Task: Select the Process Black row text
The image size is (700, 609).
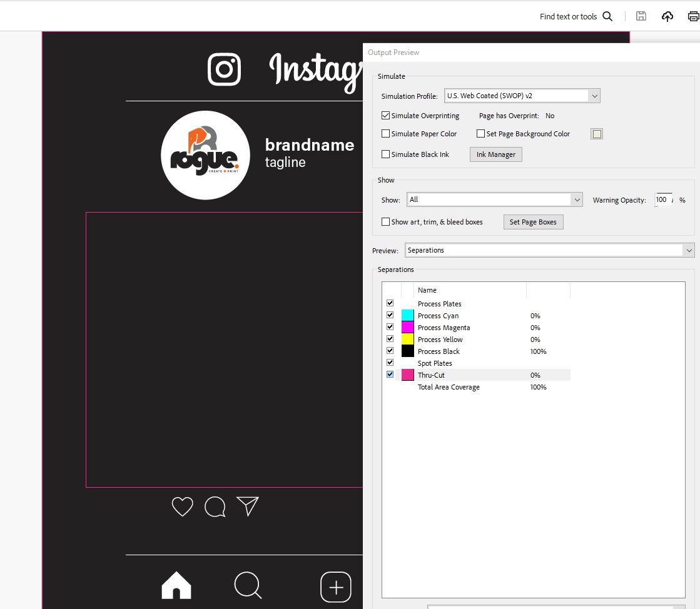Action: [439, 351]
